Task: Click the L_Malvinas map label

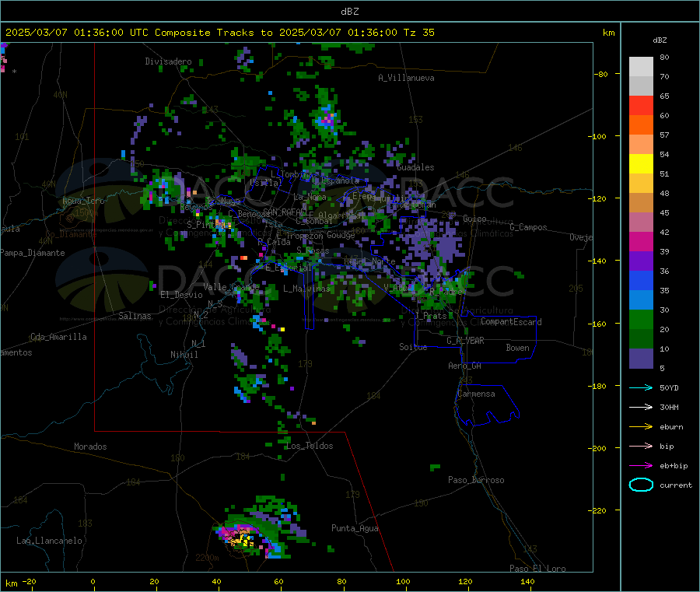Action: [x=306, y=289]
